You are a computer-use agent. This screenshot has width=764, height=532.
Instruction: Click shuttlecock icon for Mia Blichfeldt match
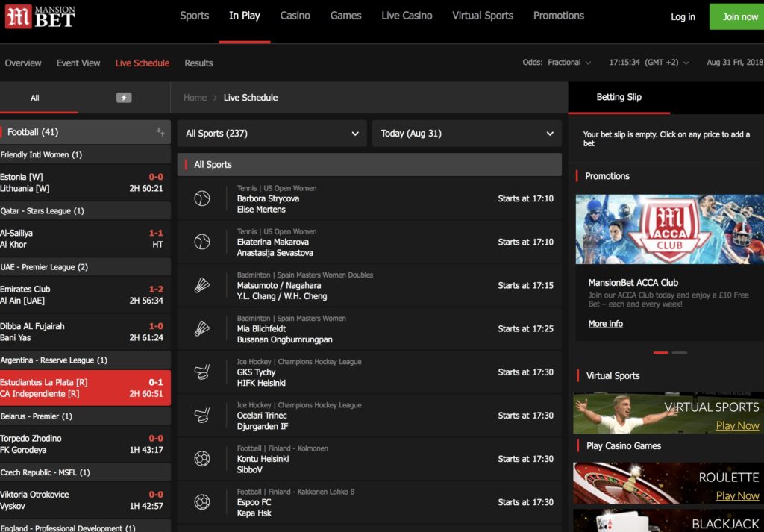coord(202,329)
